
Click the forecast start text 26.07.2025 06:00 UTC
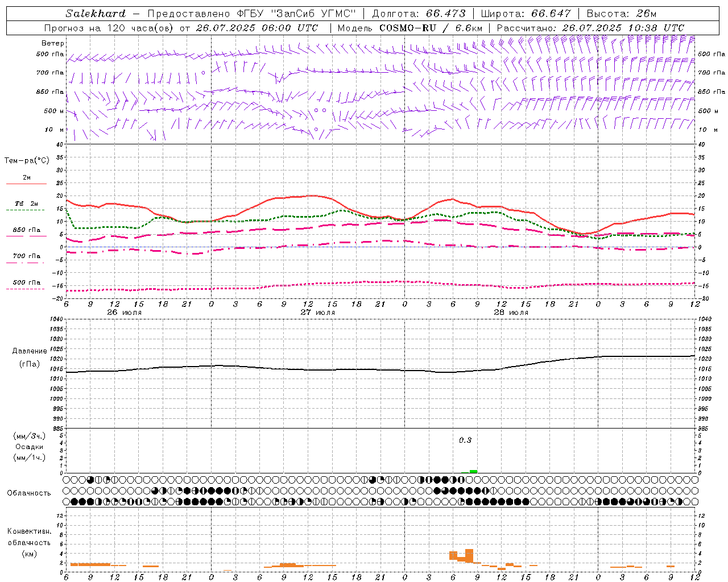pos(258,28)
